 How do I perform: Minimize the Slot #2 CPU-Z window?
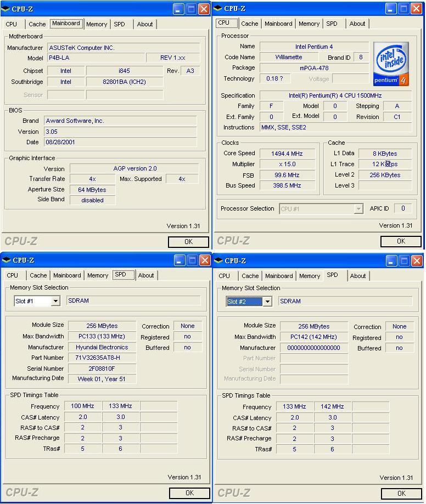tap(391, 261)
